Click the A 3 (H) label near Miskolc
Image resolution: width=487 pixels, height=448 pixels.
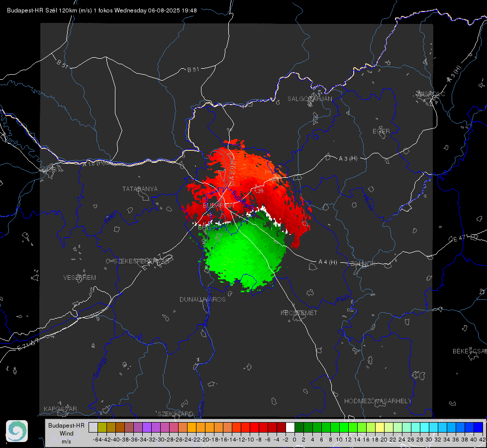pos(454,74)
